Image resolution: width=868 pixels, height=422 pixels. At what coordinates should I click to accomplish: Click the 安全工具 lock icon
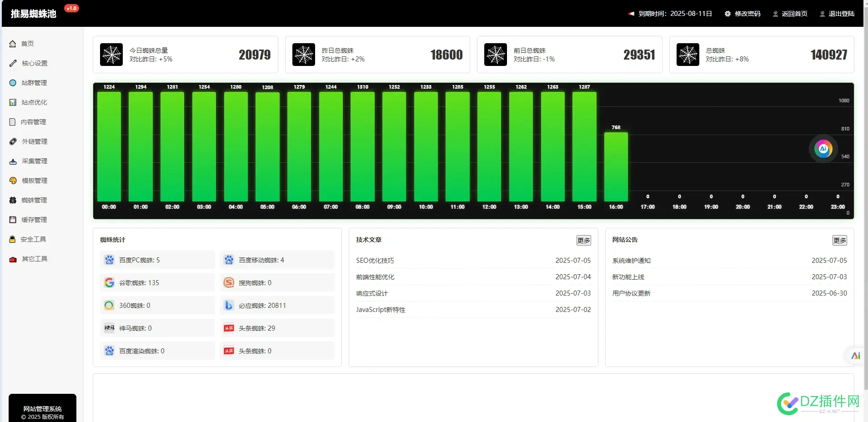pyautogui.click(x=13, y=239)
